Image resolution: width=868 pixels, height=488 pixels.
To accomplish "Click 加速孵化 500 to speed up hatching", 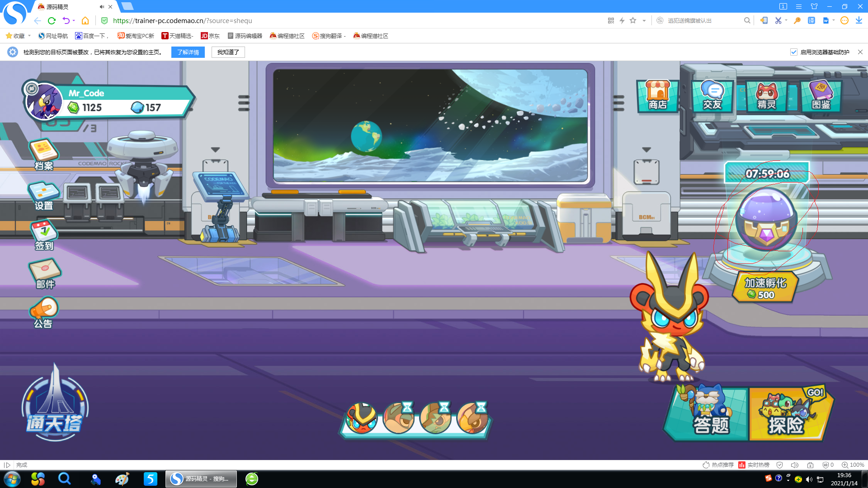I will (x=765, y=288).
